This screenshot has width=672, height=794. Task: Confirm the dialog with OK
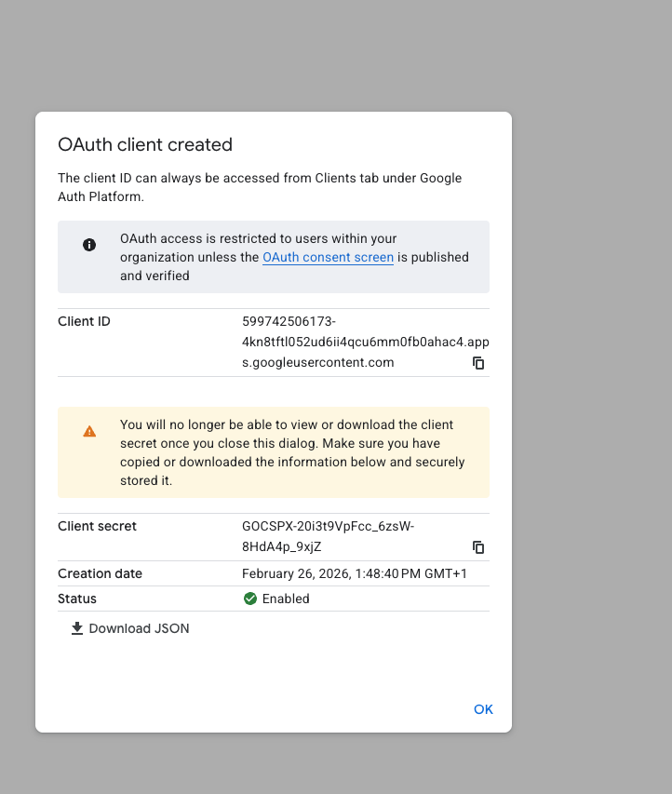pos(483,709)
